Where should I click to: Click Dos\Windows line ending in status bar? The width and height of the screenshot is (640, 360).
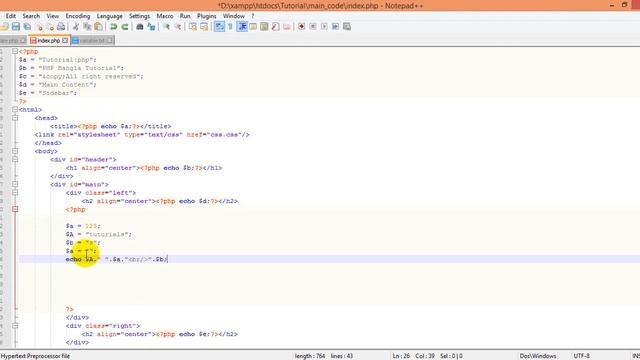click(538, 356)
